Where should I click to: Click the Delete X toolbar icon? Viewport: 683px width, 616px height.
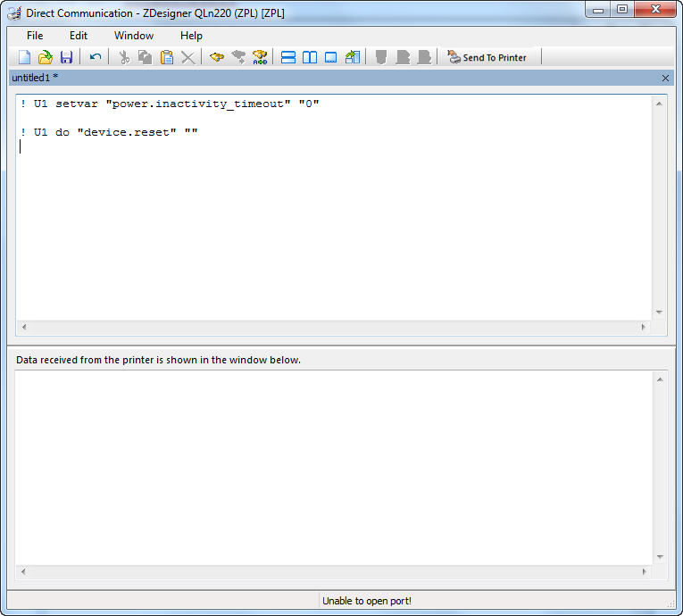(x=188, y=57)
